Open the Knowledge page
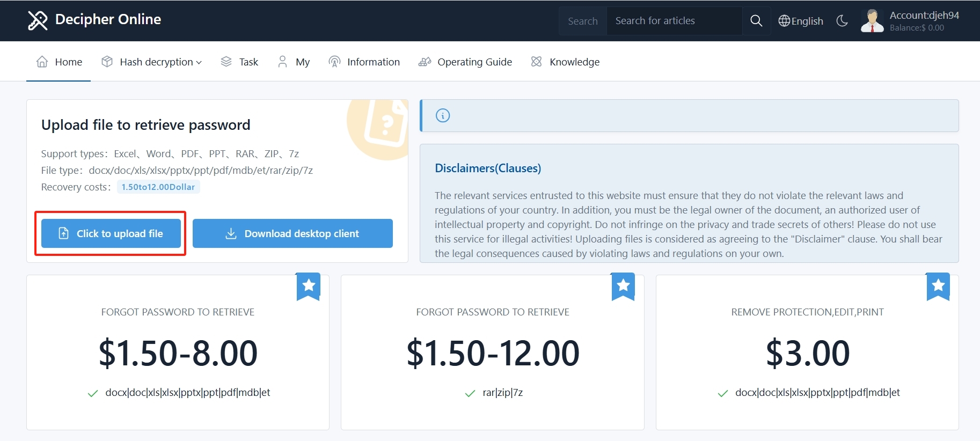The image size is (980, 441). click(x=565, y=62)
